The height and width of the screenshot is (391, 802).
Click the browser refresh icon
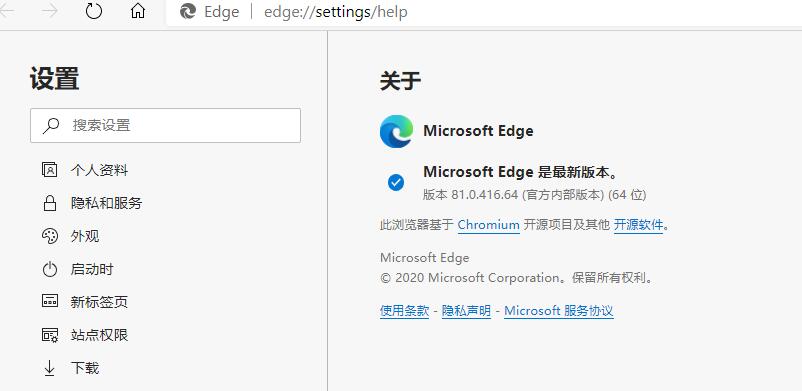94,11
